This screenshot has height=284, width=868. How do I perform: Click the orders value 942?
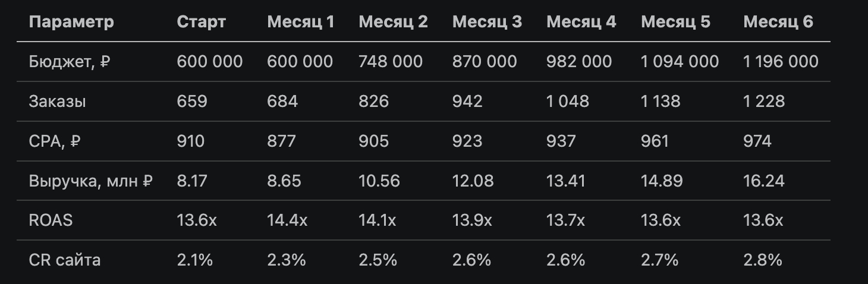point(467,101)
